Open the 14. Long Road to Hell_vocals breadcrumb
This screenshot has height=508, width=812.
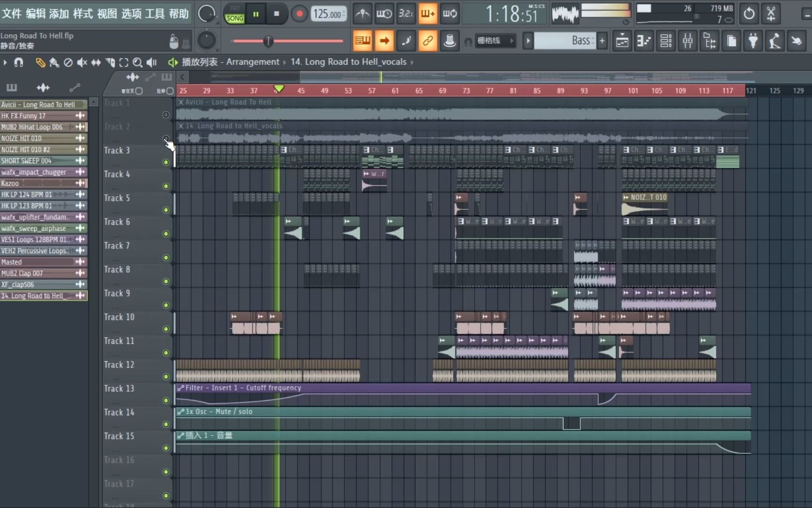(349, 62)
